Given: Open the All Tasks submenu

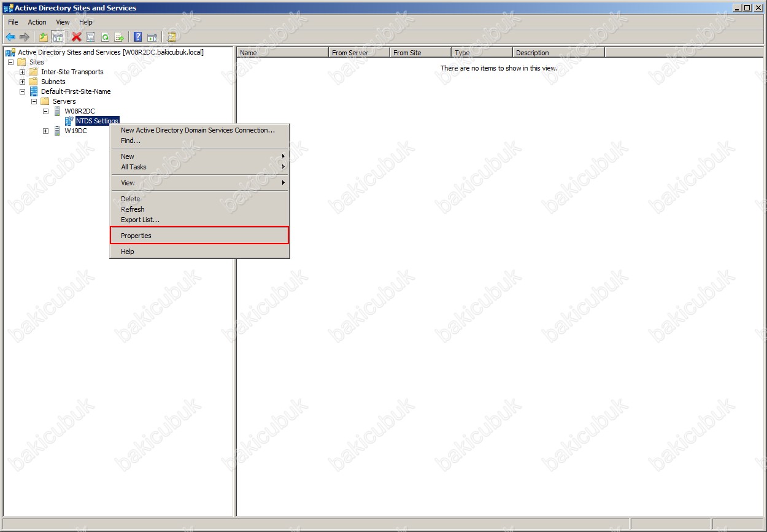Looking at the screenshot, I should click(199, 167).
